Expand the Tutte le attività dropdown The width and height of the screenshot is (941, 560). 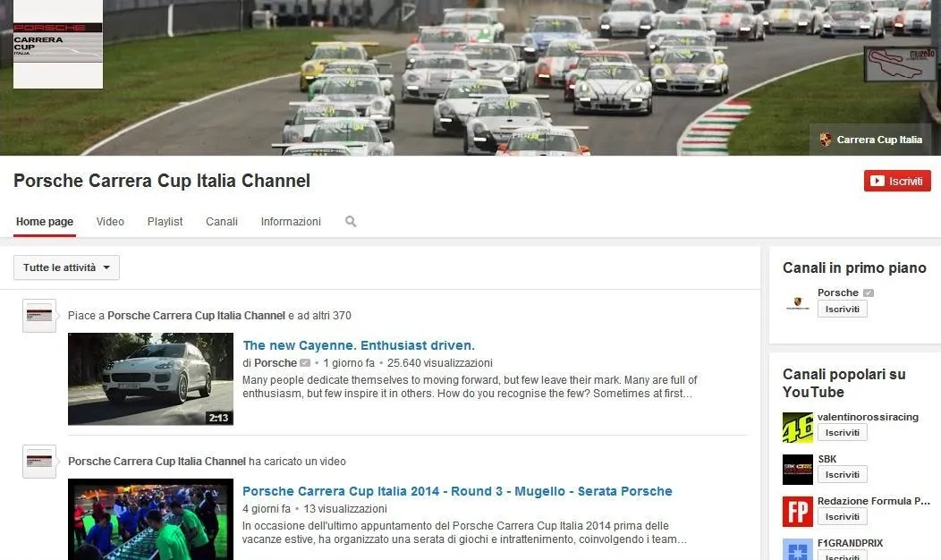67,267
